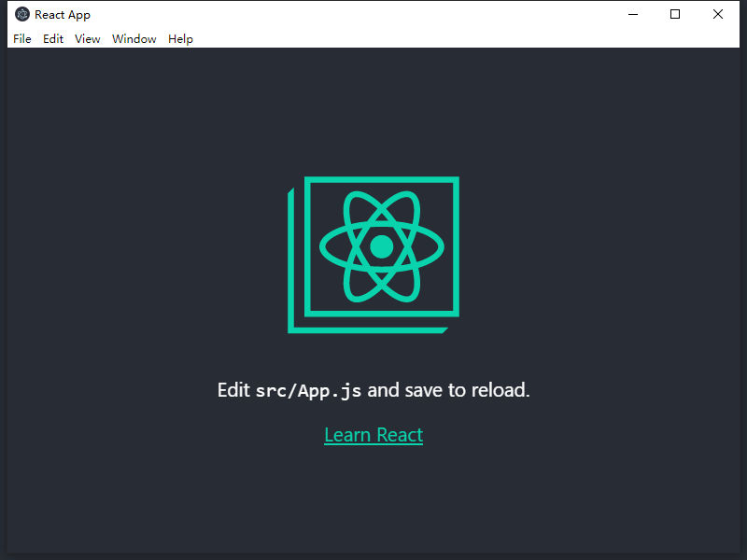This screenshot has width=747, height=560.
Task: Click the 'Edit src/App.js and save to reload.' text
Action: click(373, 390)
